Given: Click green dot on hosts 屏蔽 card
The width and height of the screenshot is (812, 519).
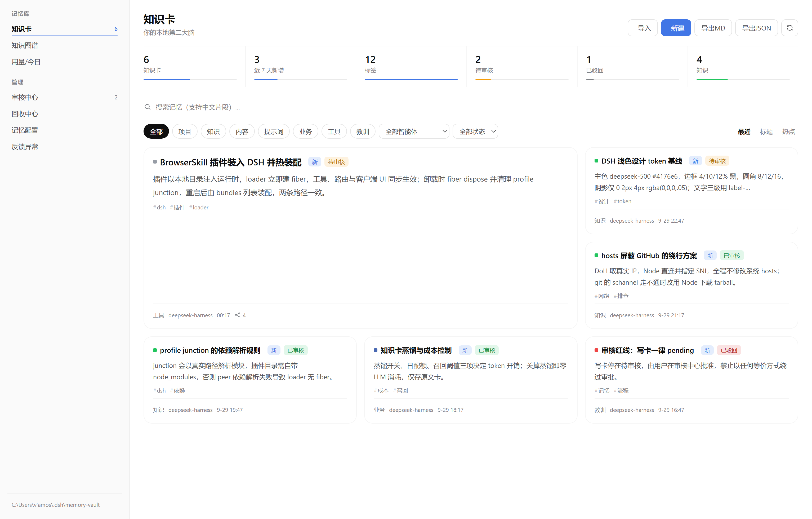Looking at the screenshot, I should (596, 256).
